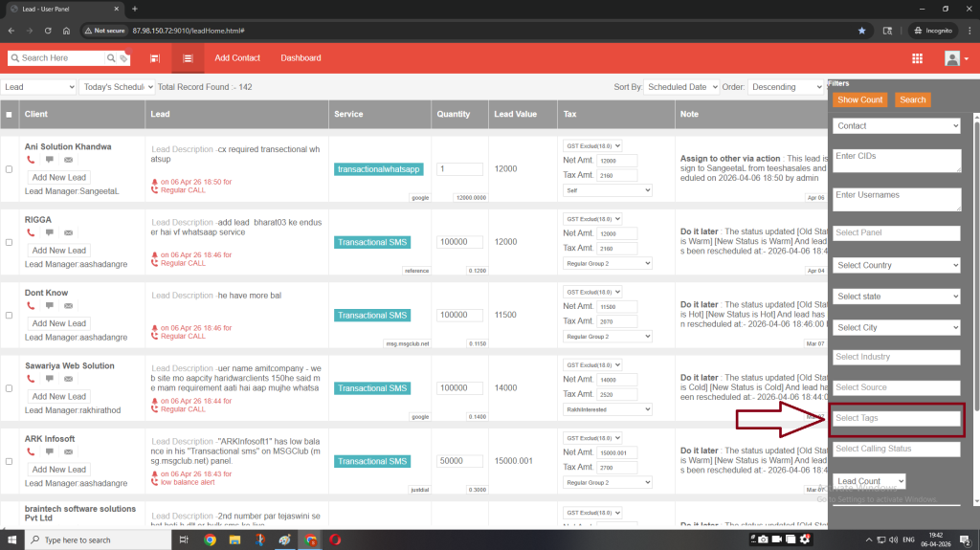
Task: Check the row checkbox for Ani Solution Khandwa
Action: (x=10, y=169)
